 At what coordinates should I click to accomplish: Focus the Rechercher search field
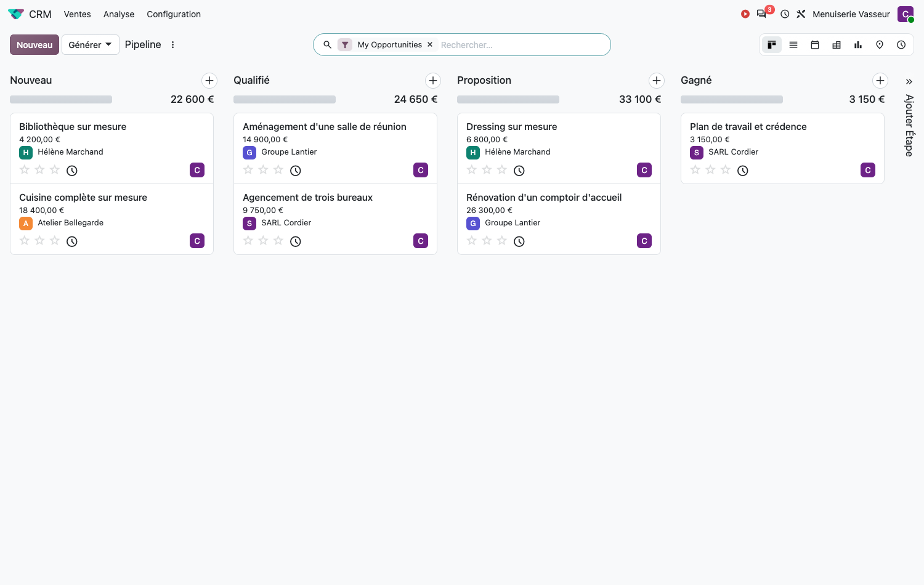point(522,45)
